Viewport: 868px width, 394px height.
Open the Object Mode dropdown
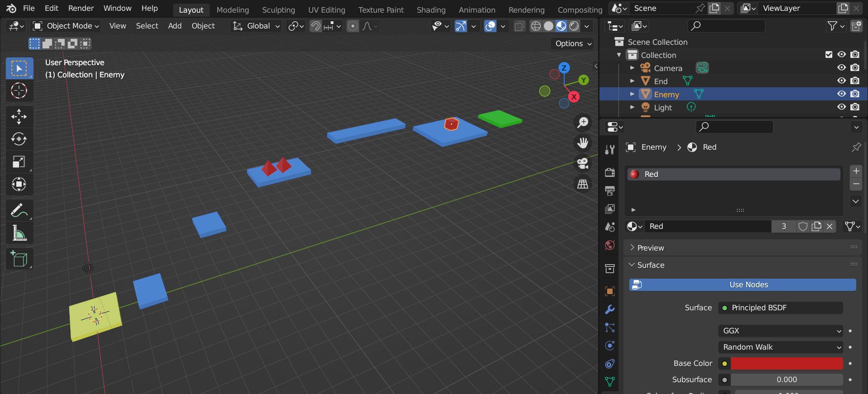tap(66, 26)
